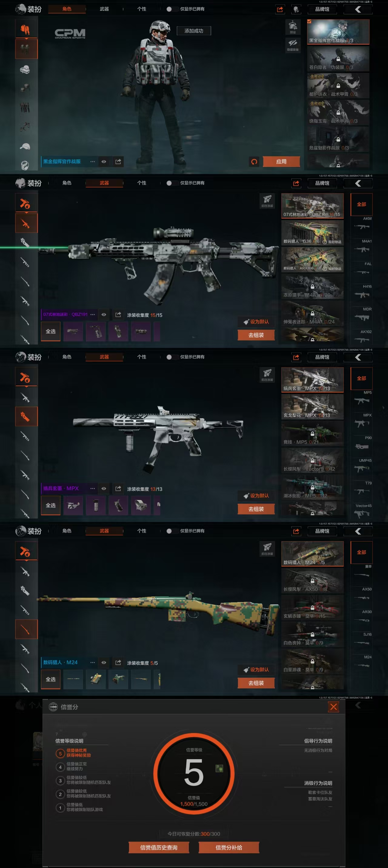Expand the ellipsis under 消极行为说明

pyautogui.click(x=330, y=807)
